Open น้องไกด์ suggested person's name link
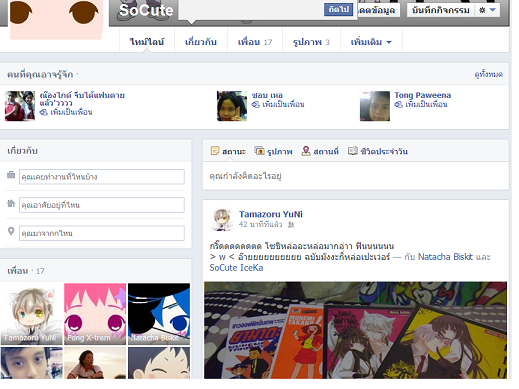The height and width of the screenshot is (389, 519). click(x=82, y=99)
